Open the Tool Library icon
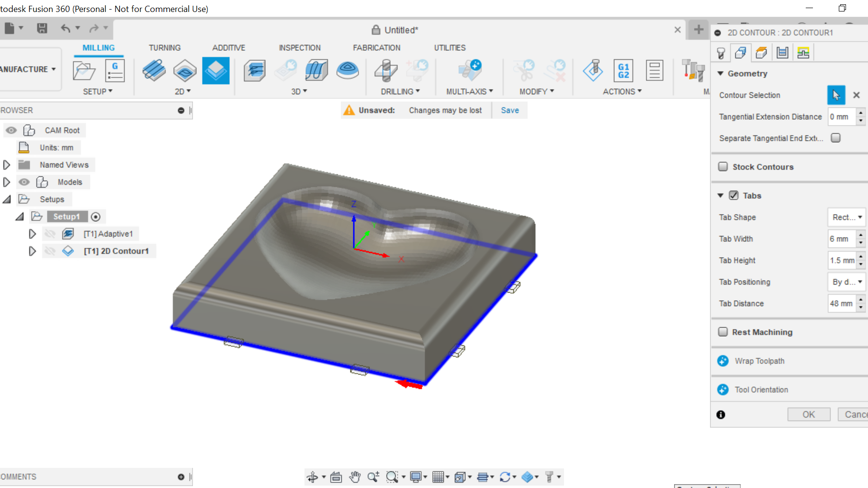 point(693,71)
